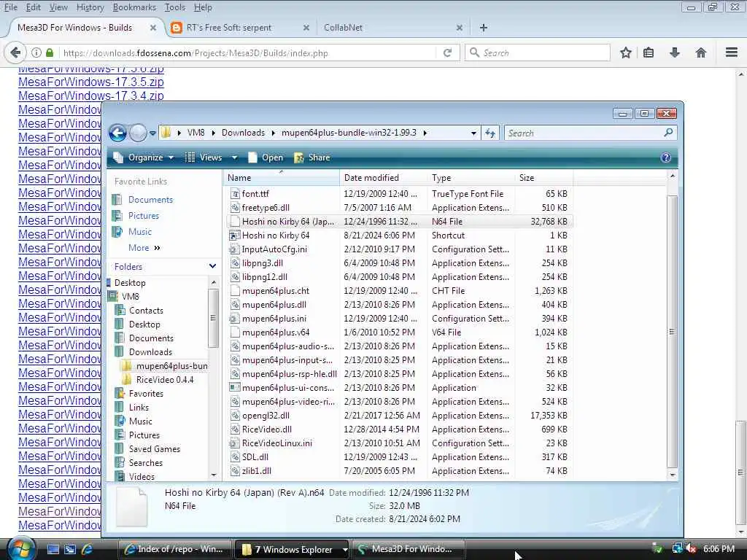Screen dimensions: 747x560
Task: Open the Views dropdown arrow
Action: 234,157
